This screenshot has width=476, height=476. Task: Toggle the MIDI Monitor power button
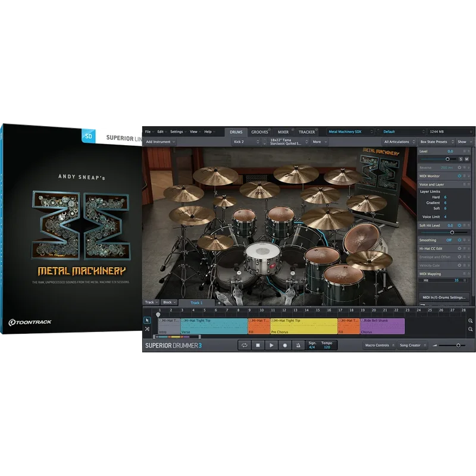(459, 176)
